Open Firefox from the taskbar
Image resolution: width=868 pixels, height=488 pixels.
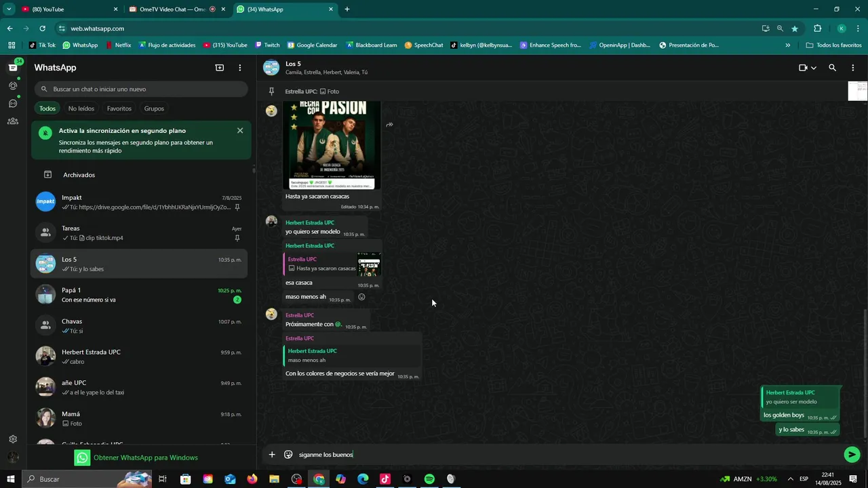coord(252,479)
